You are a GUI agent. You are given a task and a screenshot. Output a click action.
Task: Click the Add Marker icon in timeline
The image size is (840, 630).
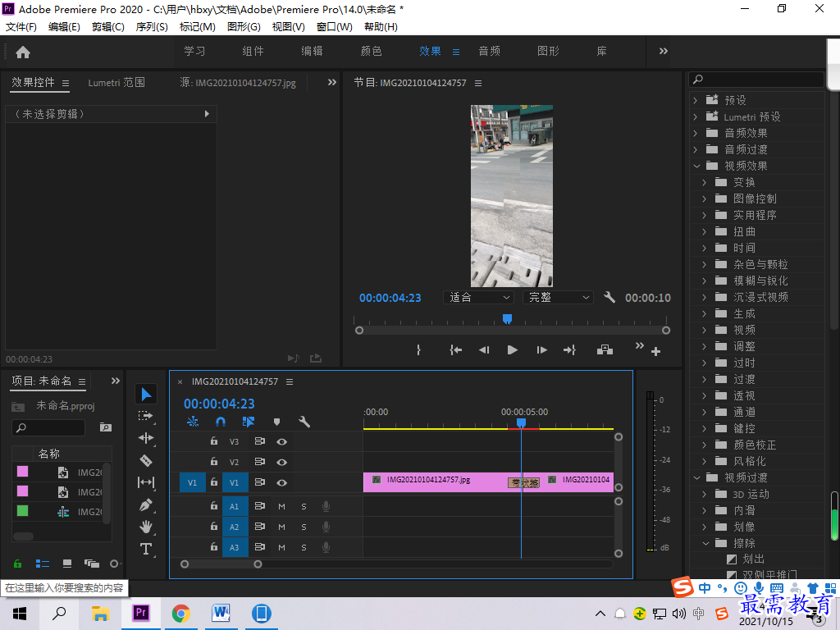pyautogui.click(x=276, y=422)
